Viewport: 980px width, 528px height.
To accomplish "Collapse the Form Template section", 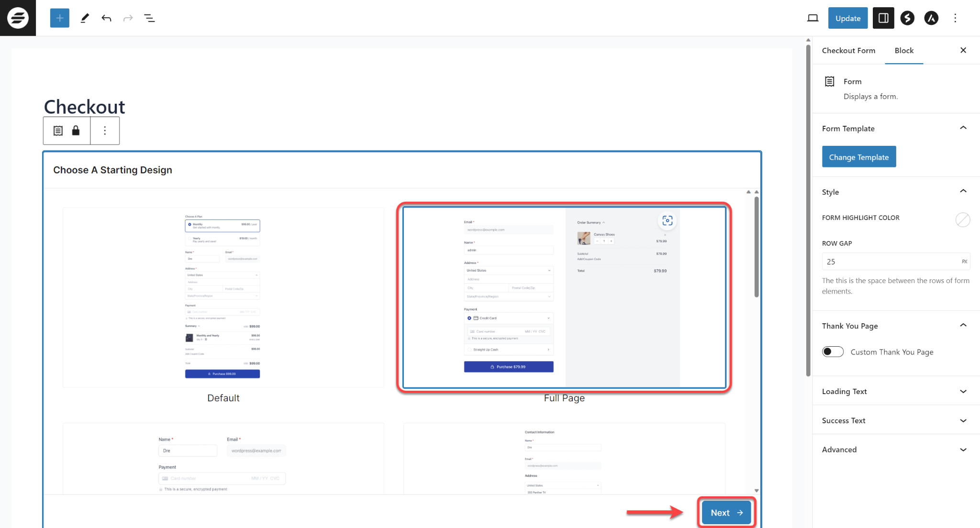I will (963, 128).
